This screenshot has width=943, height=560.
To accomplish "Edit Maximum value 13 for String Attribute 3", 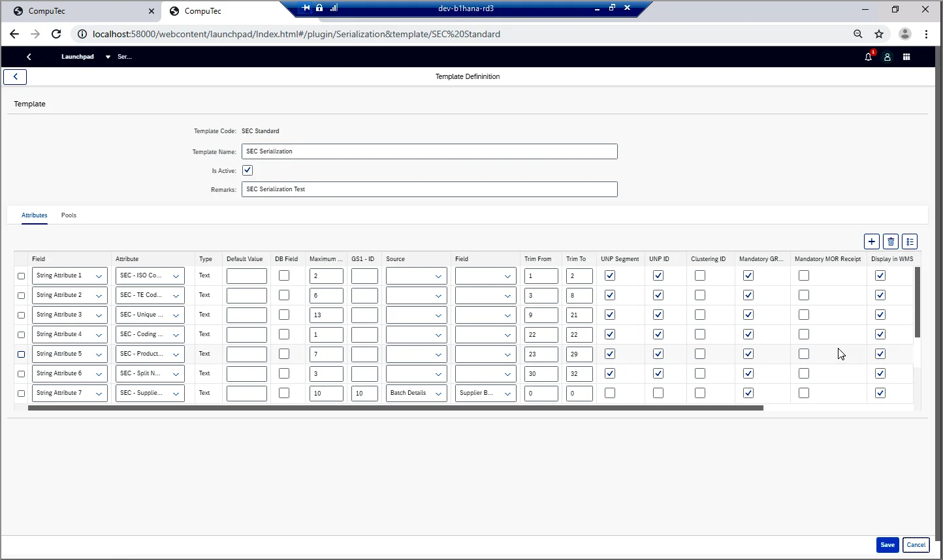I will click(x=327, y=315).
